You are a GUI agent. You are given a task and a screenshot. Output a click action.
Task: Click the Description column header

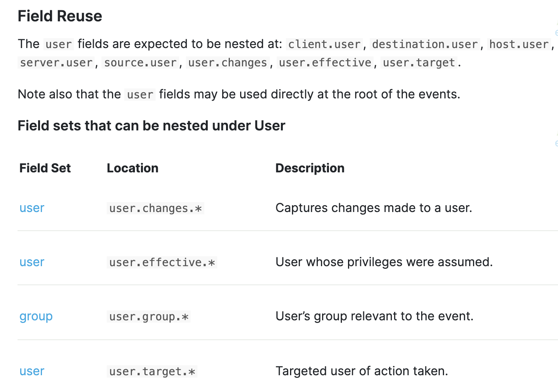click(x=310, y=168)
